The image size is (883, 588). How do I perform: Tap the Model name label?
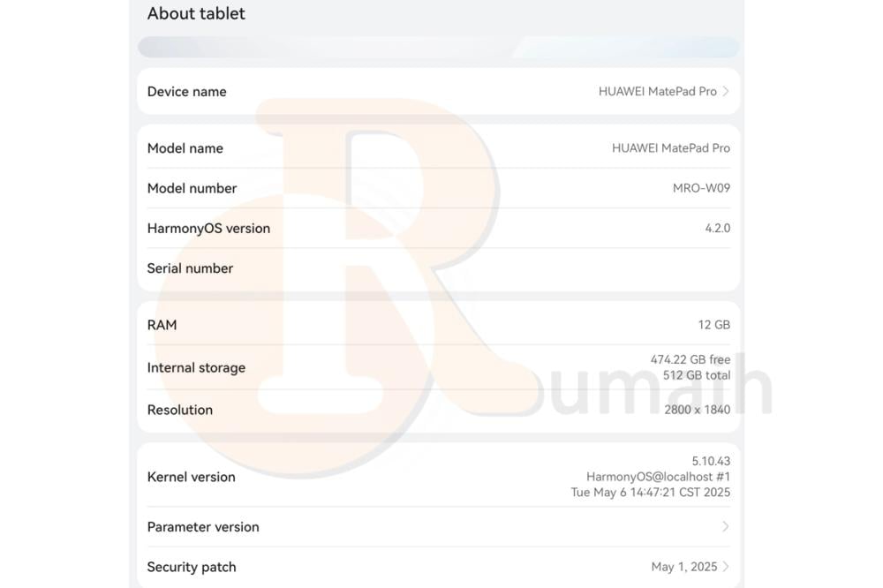click(185, 148)
